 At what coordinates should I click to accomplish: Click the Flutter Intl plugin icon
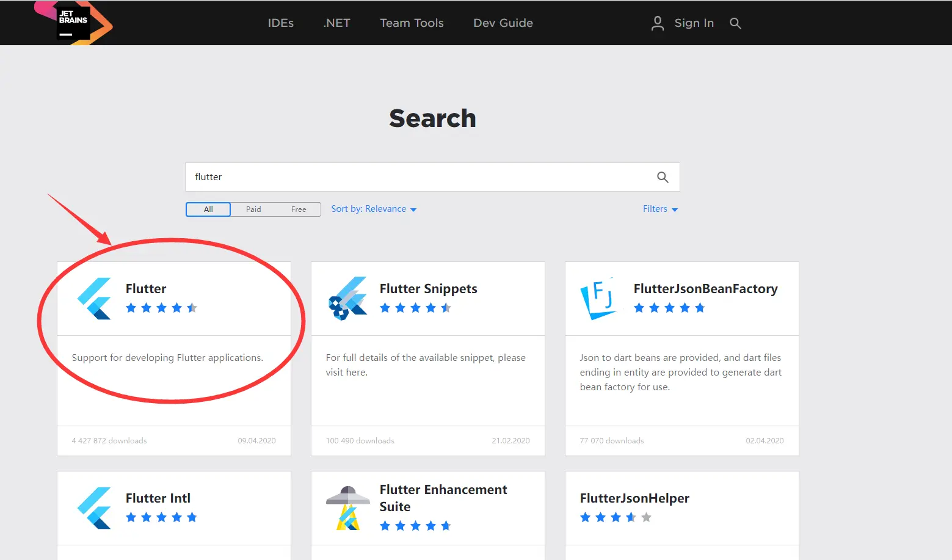coord(95,508)
